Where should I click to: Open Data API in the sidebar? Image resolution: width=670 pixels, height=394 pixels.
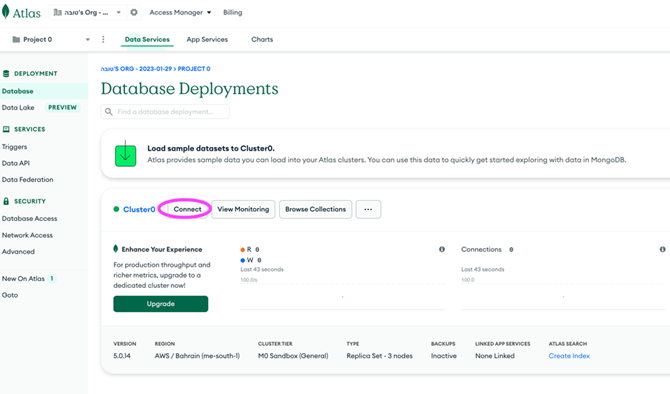(x=15, y=163)
